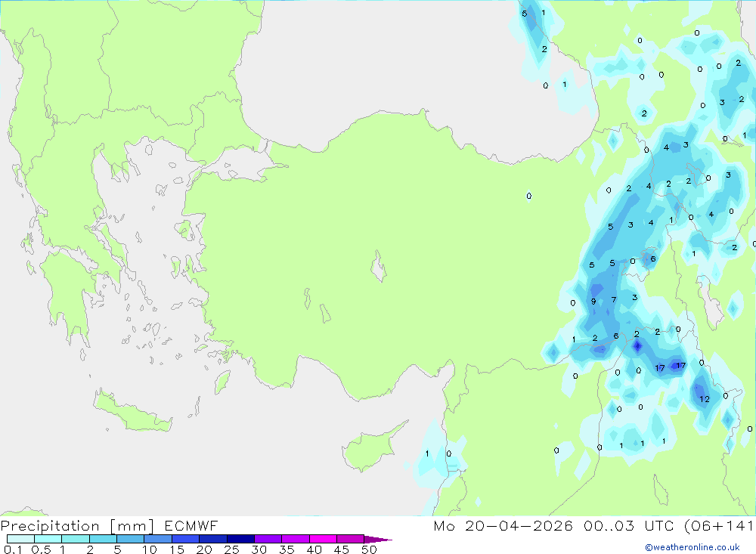Screen dimensions: 756x554
Task: Click the 0.1 legend scale label
Action: pyautogui.click(x=13, y=549)
